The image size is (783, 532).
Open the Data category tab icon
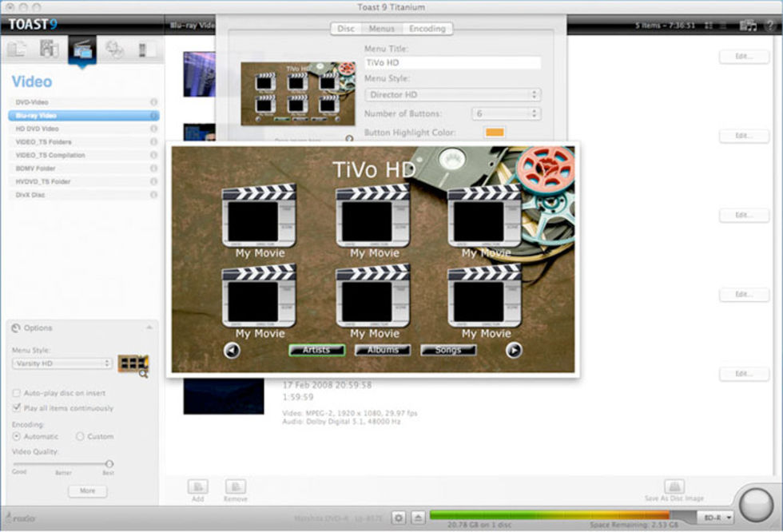(17, 50)
